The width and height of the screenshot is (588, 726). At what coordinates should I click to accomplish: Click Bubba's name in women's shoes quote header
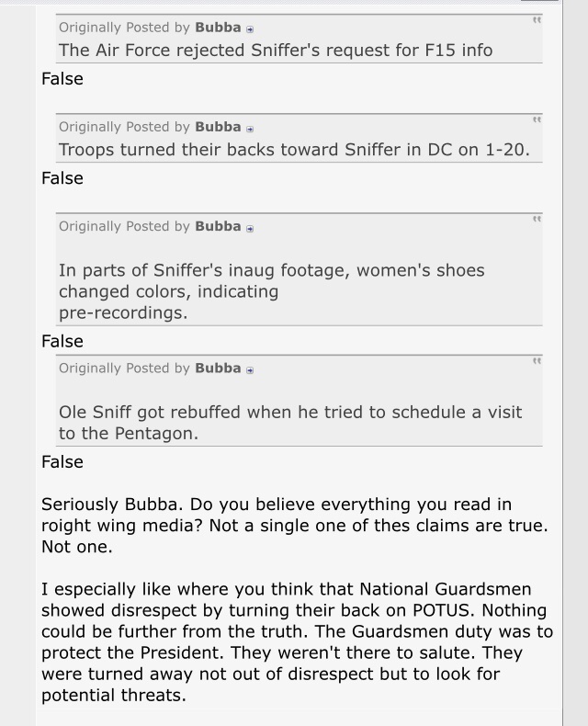coord(218,226)
